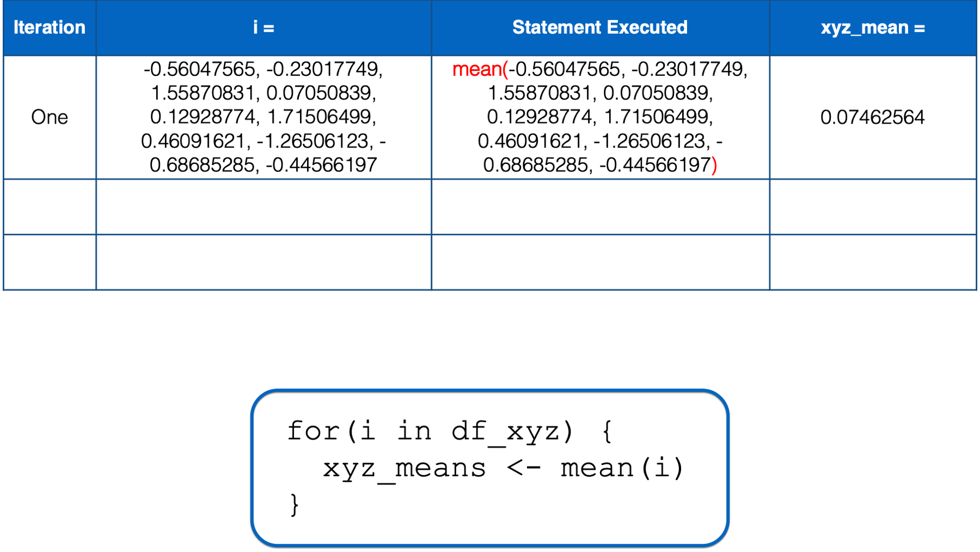The height and width of the screenshot is (552, 980).
Task: Click the value 0.07462564
Action: coord(873,117)
